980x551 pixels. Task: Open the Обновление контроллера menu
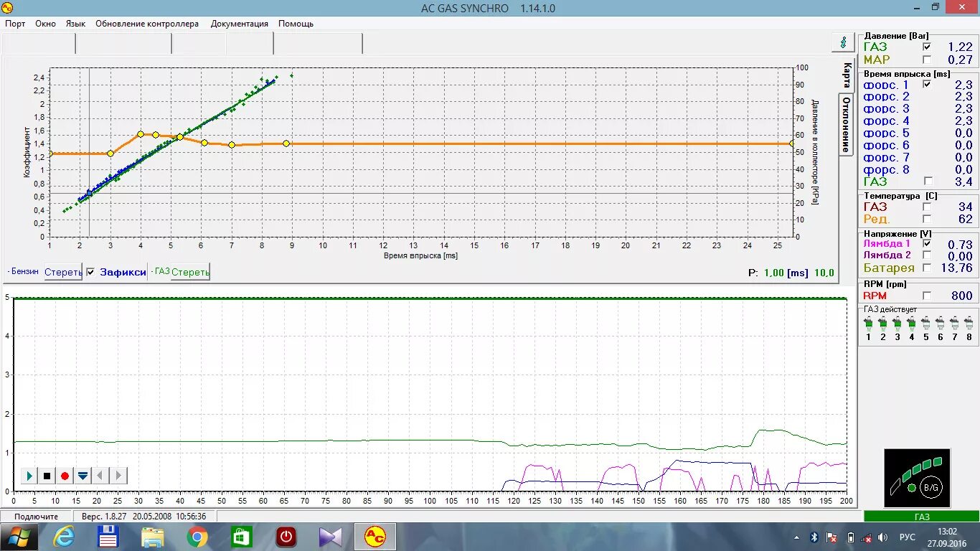tap(147, 24)
